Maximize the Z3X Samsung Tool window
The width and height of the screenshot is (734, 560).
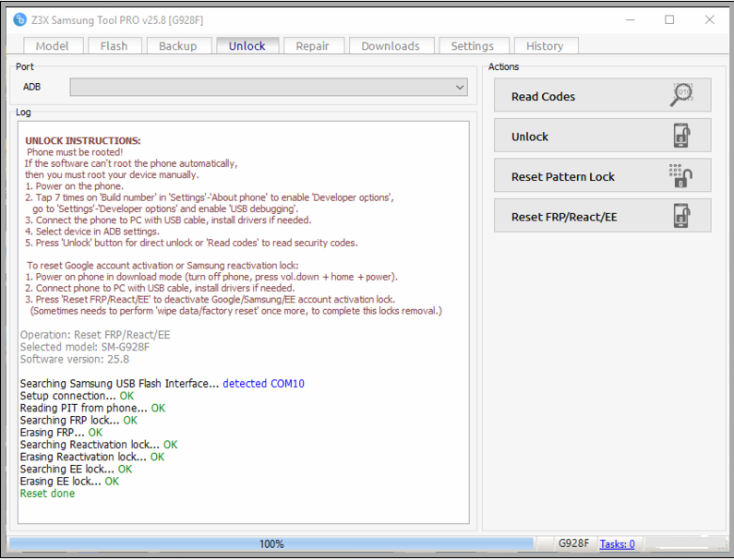[x=669, y=19]
